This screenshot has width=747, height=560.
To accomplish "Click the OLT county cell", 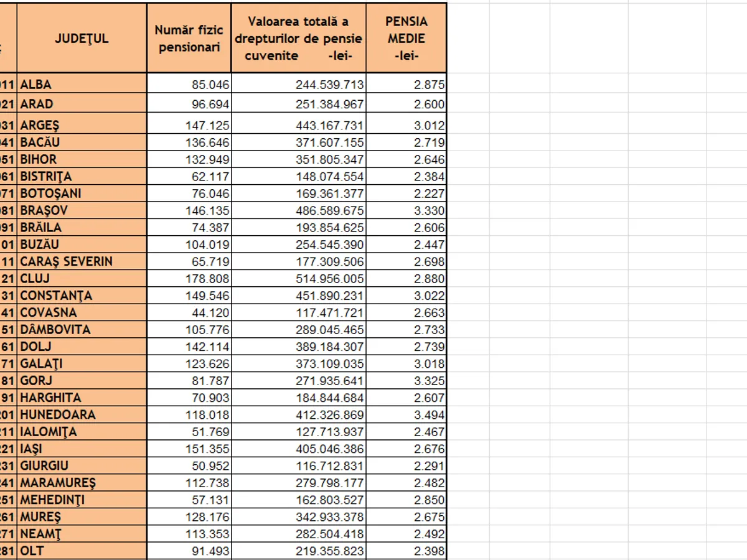I will (82, 551).
